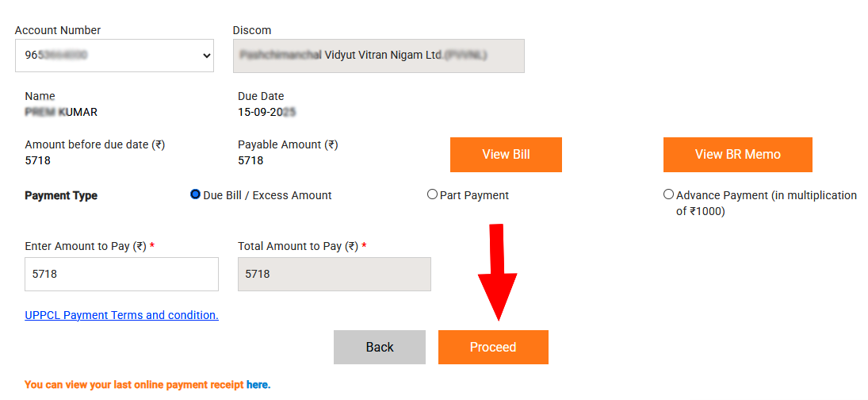The image size is (868, 400).
Task: Click the consumer name PREM KUMAR text
Action: pos(61,112)
